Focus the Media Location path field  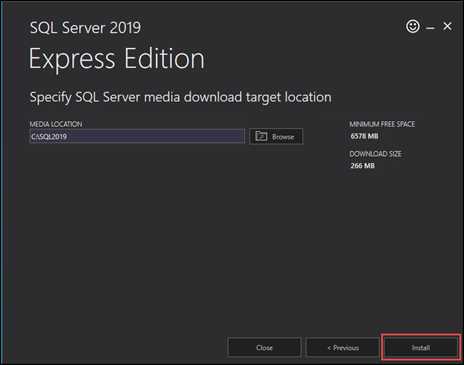click(137, 136)
